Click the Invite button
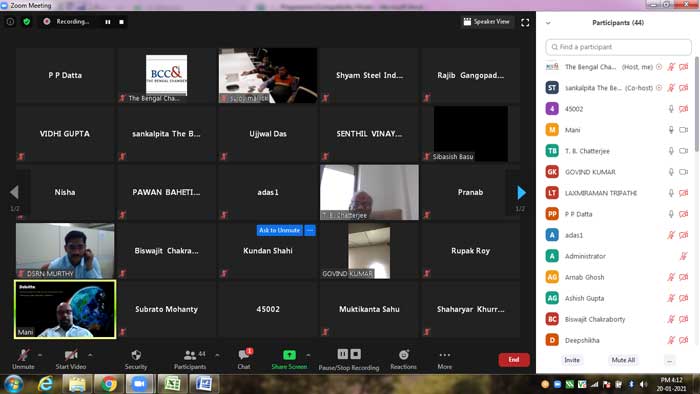This screenshot has width=700, height=394. click(x=572, y=360)
